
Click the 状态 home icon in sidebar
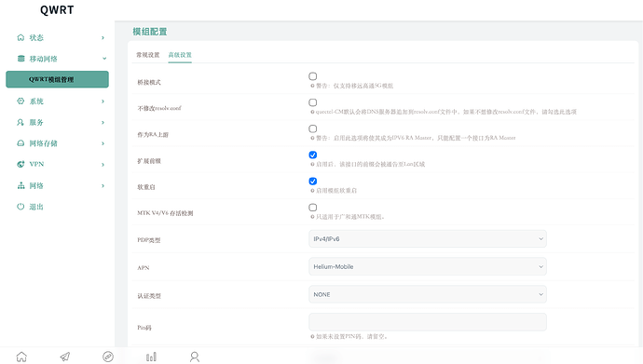pyautogui.click(x=21, y=37)
